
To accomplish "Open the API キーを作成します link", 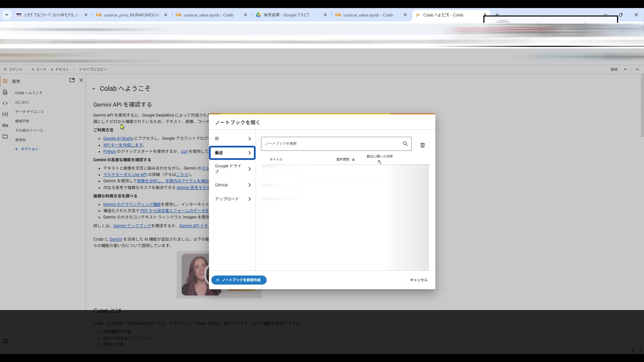I will pyautogui.click(x=123, y=145).
